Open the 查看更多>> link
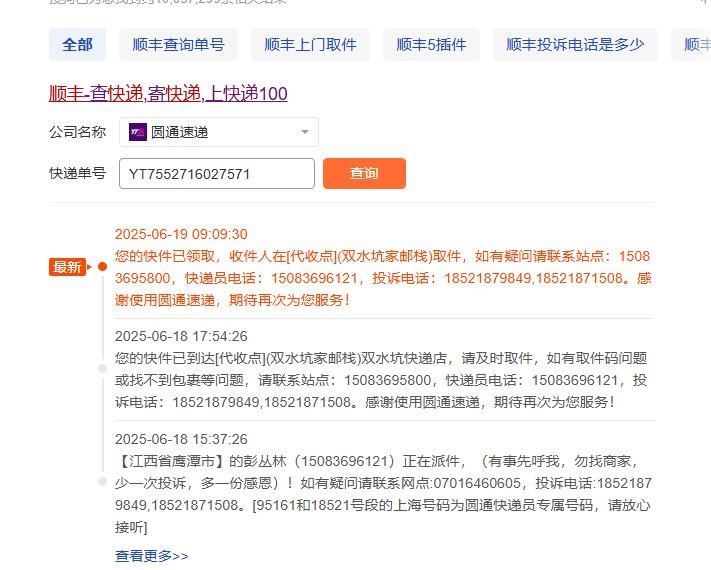 click(x=151, y=555)
